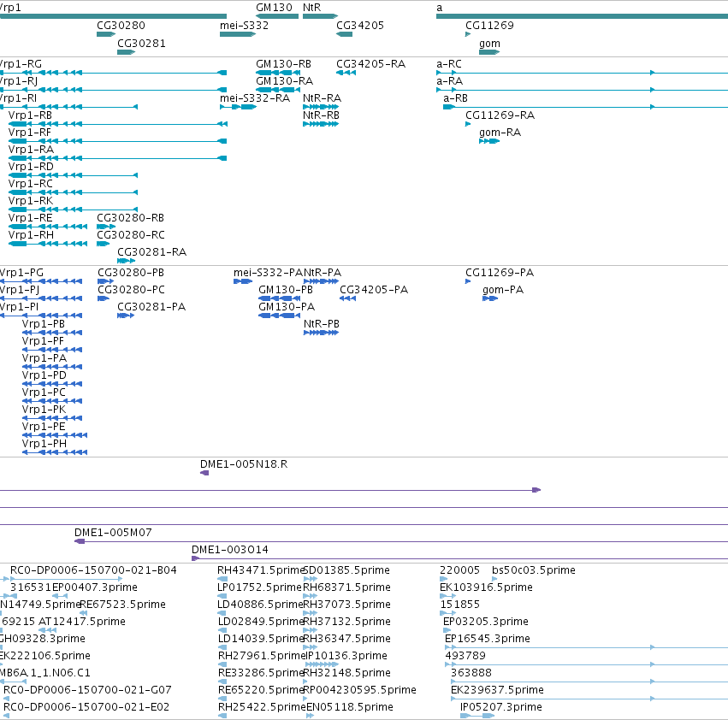This screenshot has width=728, height=720.
Task: Click the gom-RA transcript label
Action: (500, 133)
